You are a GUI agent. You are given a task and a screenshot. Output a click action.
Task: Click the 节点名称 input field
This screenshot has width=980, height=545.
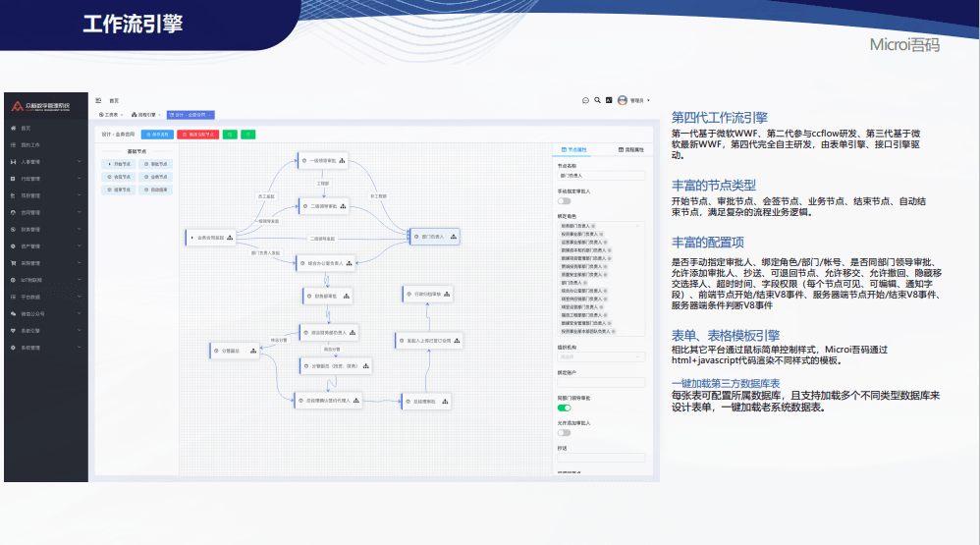[601, 176]
